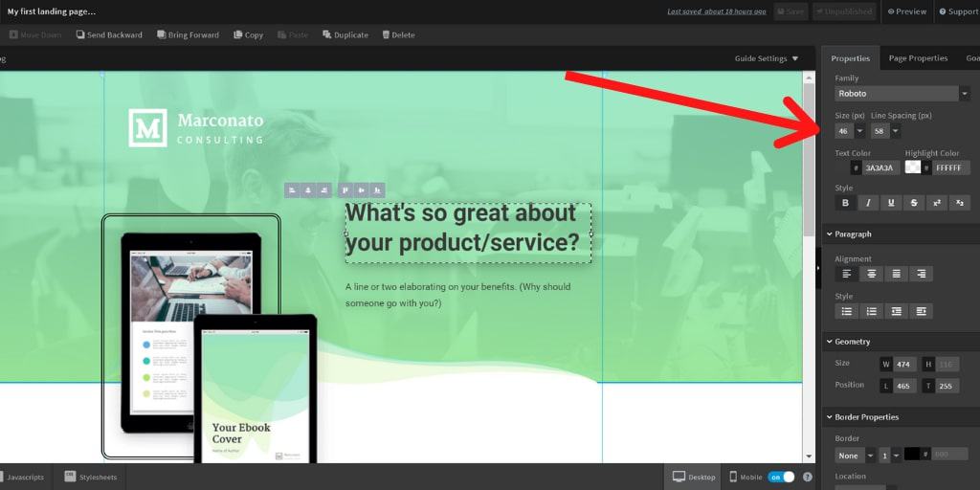Align element to left edge on canvas toolbar

[292, 190]
